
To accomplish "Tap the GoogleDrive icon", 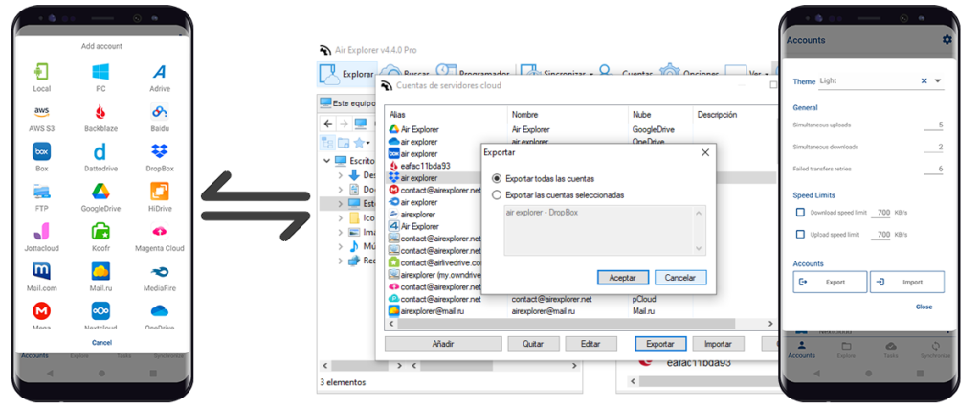I will point(100,192).
